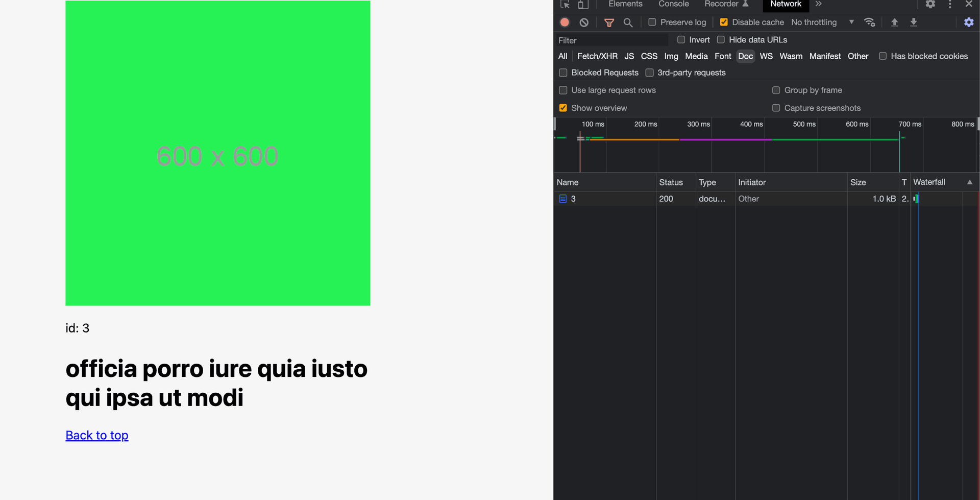Screen dimensions: 980x500
Task: Stop recording network activity
Action: coord(565,22)
